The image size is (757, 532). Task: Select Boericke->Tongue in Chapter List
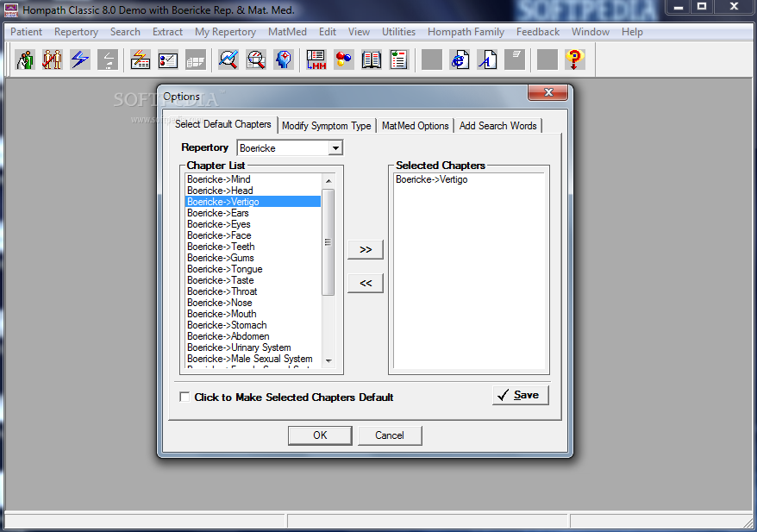pyautogui.click(x=253, y=269)
